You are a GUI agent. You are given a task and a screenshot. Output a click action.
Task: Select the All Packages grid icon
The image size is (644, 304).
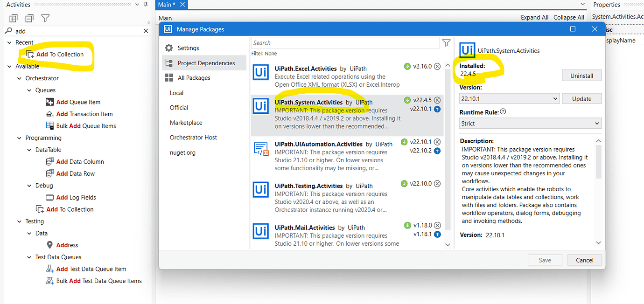[169, 77]
